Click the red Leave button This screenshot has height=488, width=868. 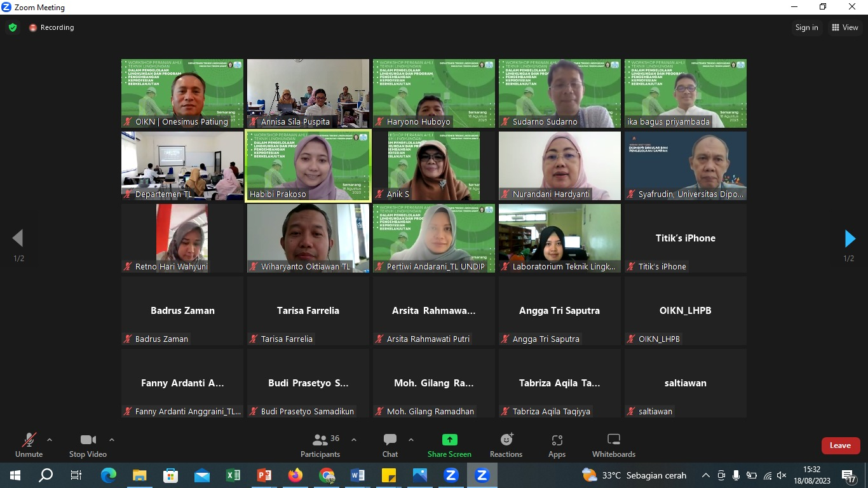coord(840,445)
